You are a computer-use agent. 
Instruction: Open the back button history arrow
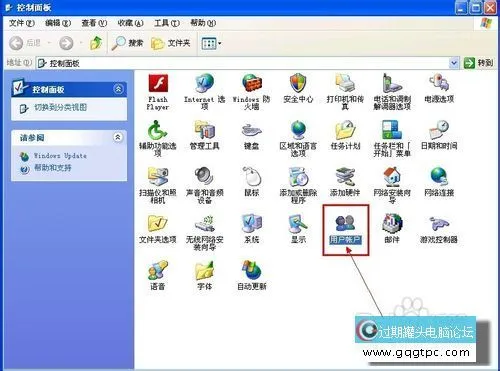click(x=49, y=43)
